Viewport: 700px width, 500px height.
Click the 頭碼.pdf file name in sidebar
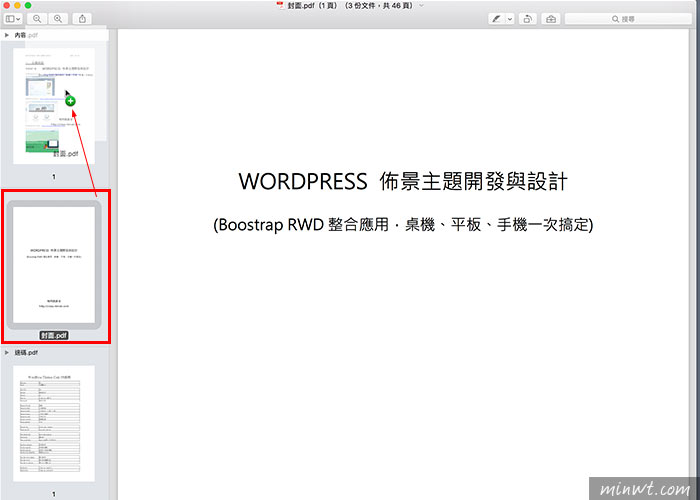click(x=26, y=353)
